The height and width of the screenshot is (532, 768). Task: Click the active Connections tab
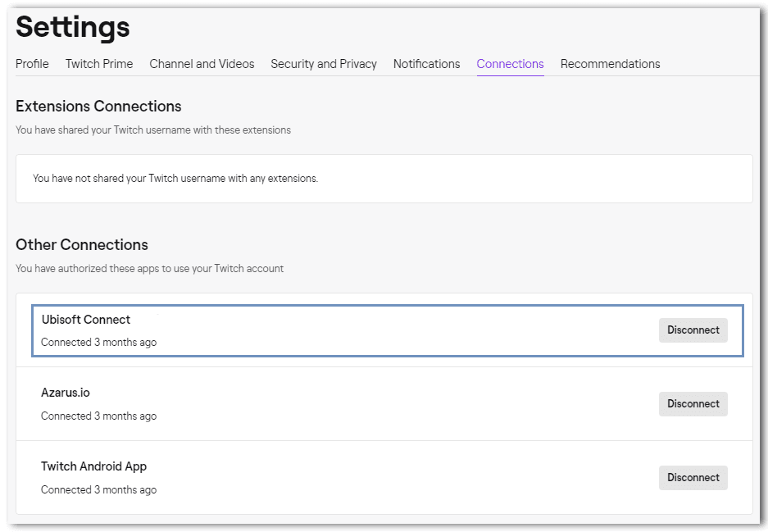(510, 64)
